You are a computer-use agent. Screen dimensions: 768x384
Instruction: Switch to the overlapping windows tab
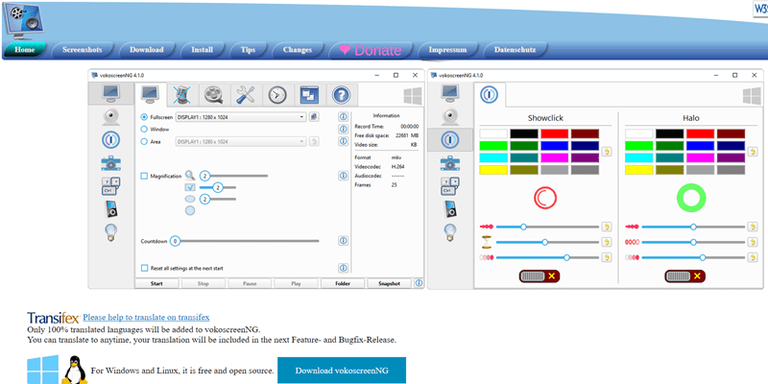coord(310,95)
